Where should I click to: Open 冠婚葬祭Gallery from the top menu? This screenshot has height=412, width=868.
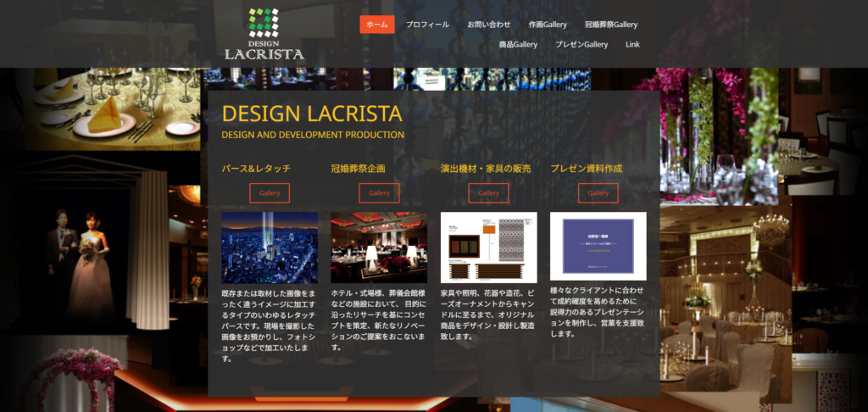click(610, 25)
